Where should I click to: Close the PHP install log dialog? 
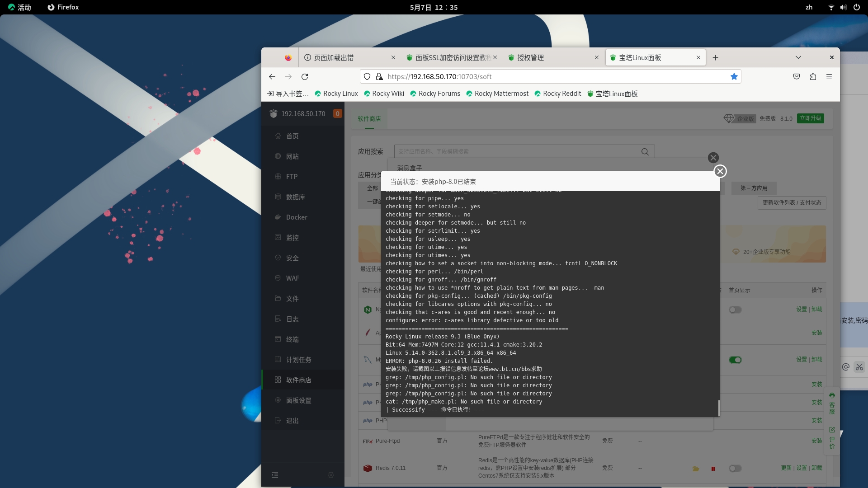(x=720, y=171)
